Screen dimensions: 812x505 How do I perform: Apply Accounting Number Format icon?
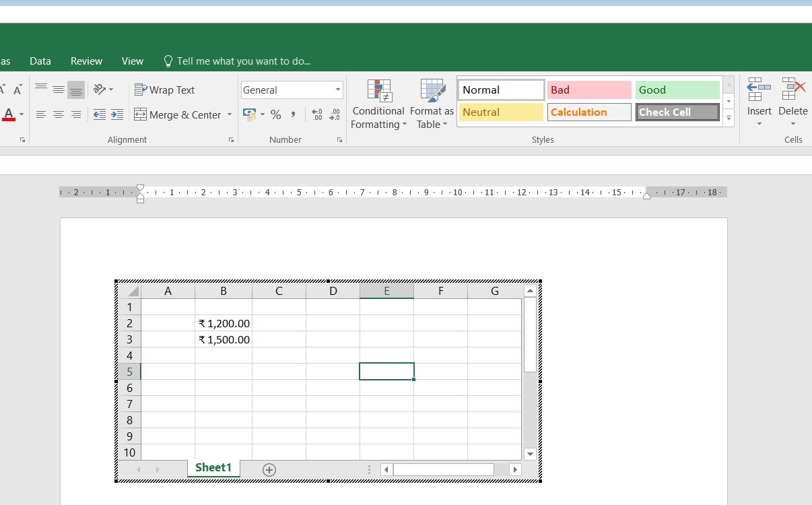click(249, 114)
